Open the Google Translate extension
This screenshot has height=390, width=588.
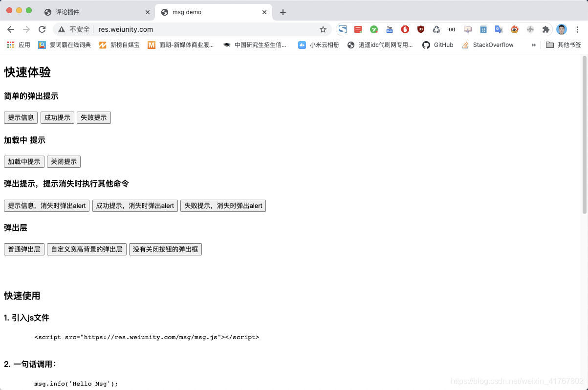(x=499, y=29)
